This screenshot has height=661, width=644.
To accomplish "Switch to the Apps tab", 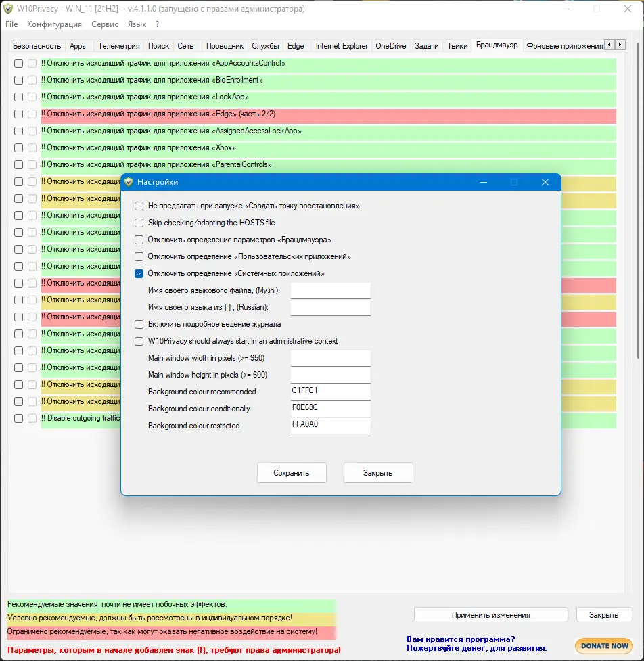I will point(78,46).
